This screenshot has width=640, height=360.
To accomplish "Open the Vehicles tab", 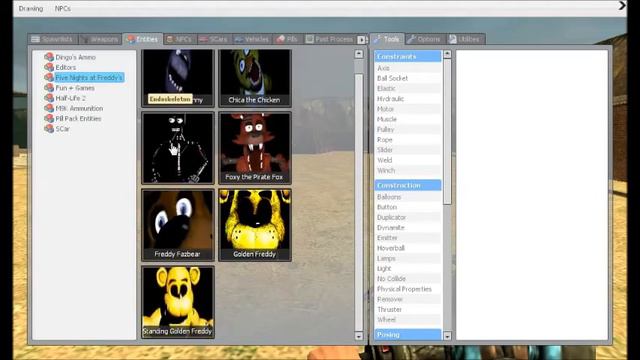I will [252, 39].
